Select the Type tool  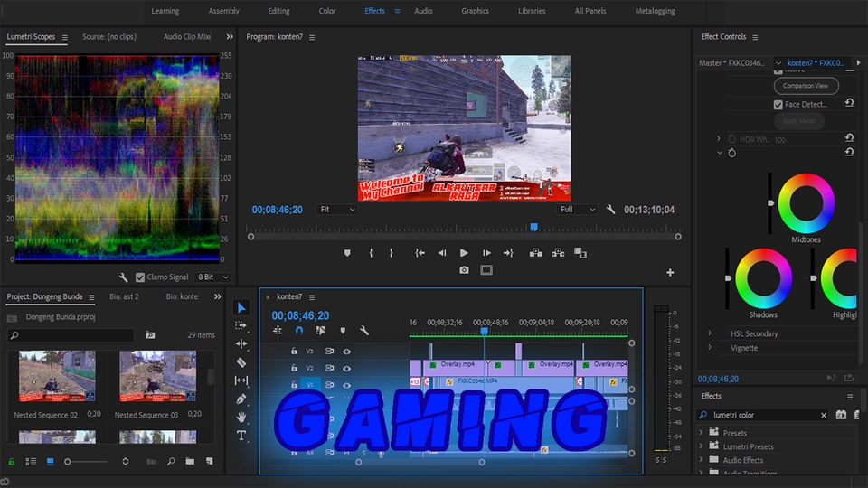pos(241,436)
